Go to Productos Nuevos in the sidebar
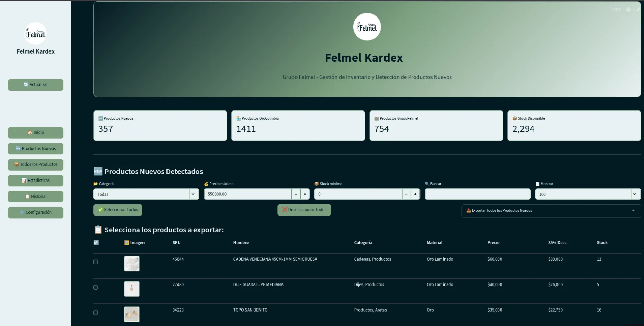The width and height of the screenshot is (644, 326). [x=36, y=149]
